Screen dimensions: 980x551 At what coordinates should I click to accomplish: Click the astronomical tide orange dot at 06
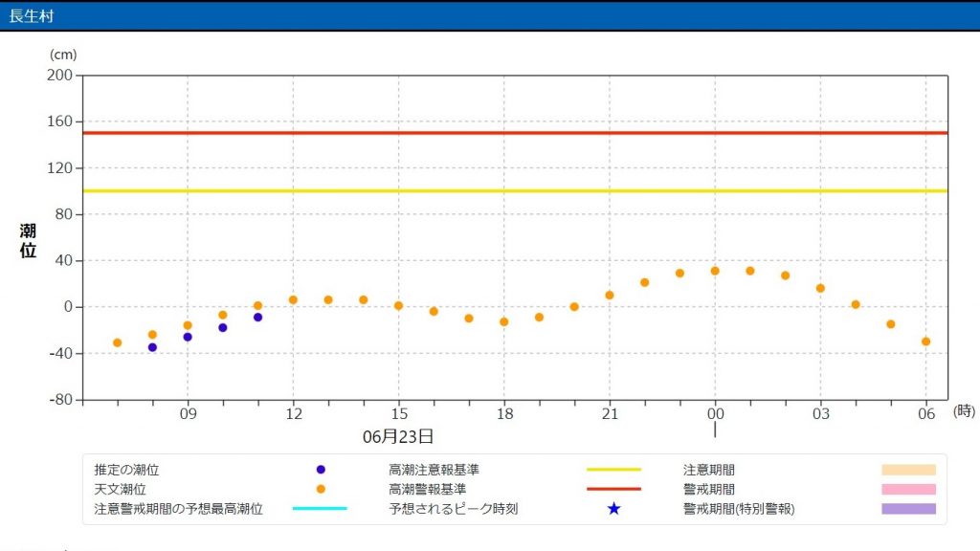(925, 342)
